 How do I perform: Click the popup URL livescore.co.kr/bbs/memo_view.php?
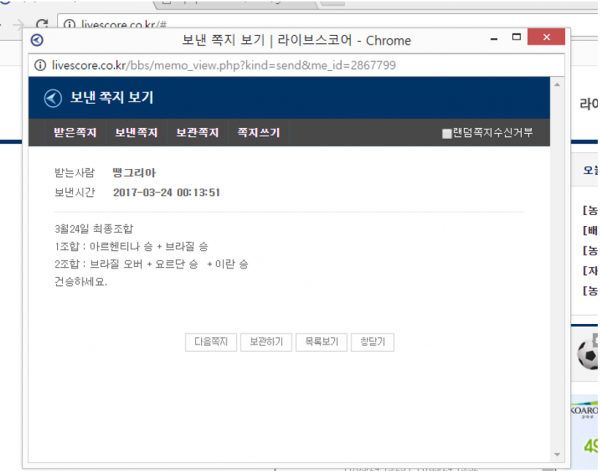click(224, 65)
